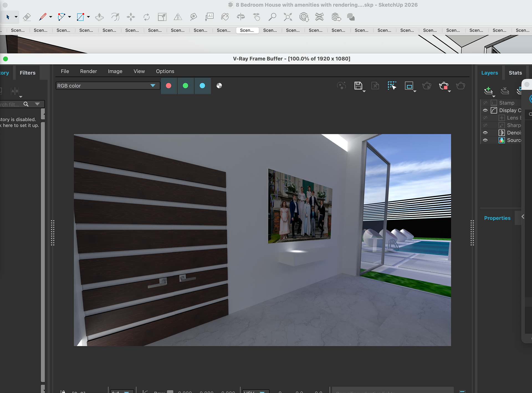Viewport: 532px width, 393px height.
Task: Open the Render menu
Action: tap(88, 71)
